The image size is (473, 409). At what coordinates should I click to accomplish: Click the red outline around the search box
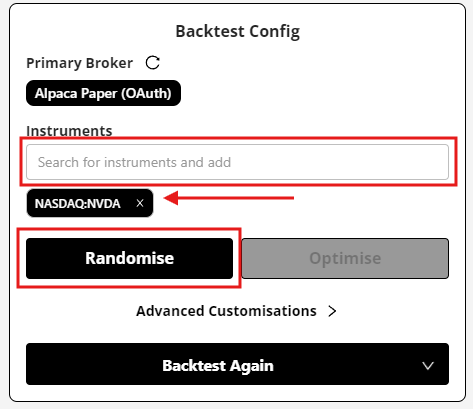pyautogui.click(x=238, y=138)
